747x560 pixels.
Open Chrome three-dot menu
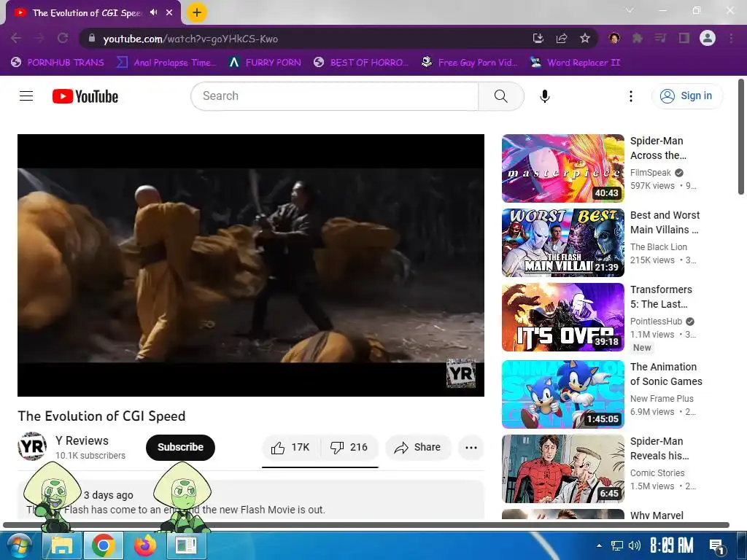point(731,38)
